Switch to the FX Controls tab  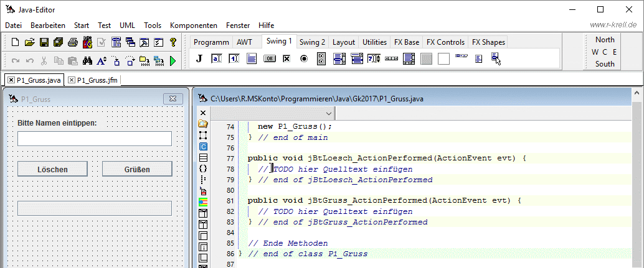pyautogui.click(x=445, y=42)
